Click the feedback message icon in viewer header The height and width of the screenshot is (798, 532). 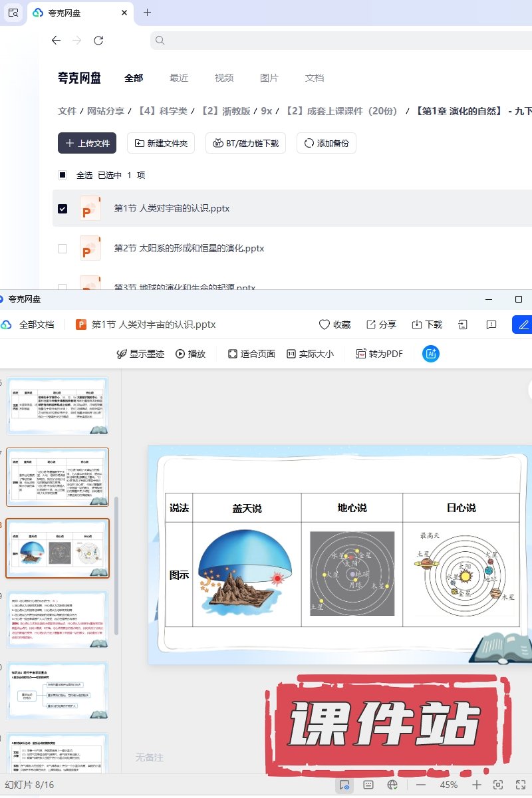tap(491, 325)
